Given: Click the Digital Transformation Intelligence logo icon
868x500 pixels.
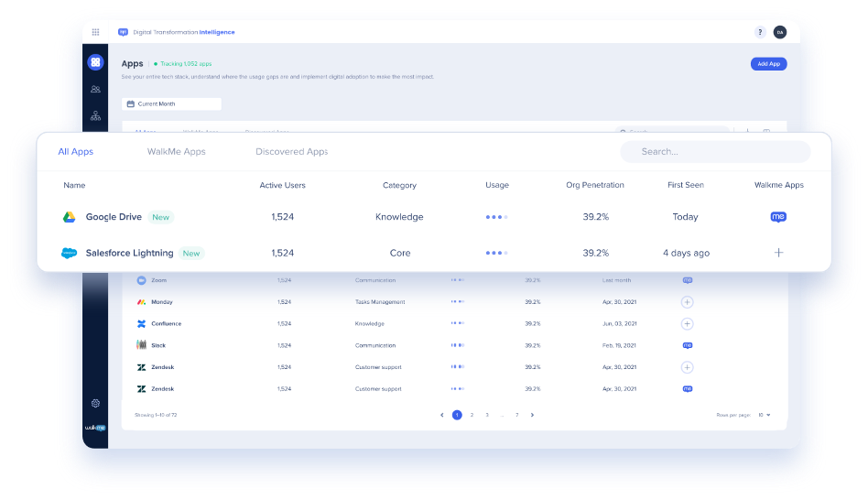Looking at the screenshot, I should point(123,32).
